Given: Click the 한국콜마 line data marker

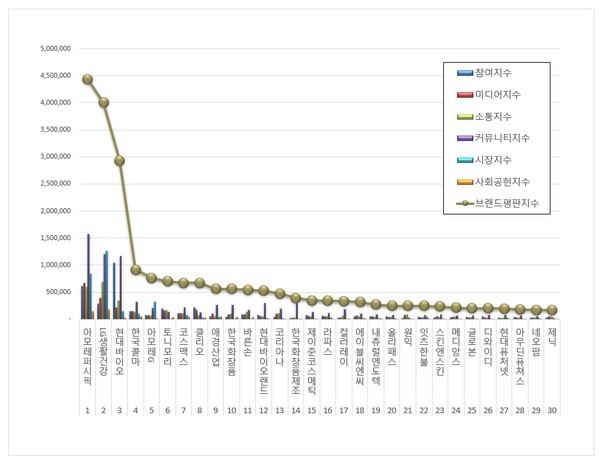Looking at the screenshot, I should [136, 270].
